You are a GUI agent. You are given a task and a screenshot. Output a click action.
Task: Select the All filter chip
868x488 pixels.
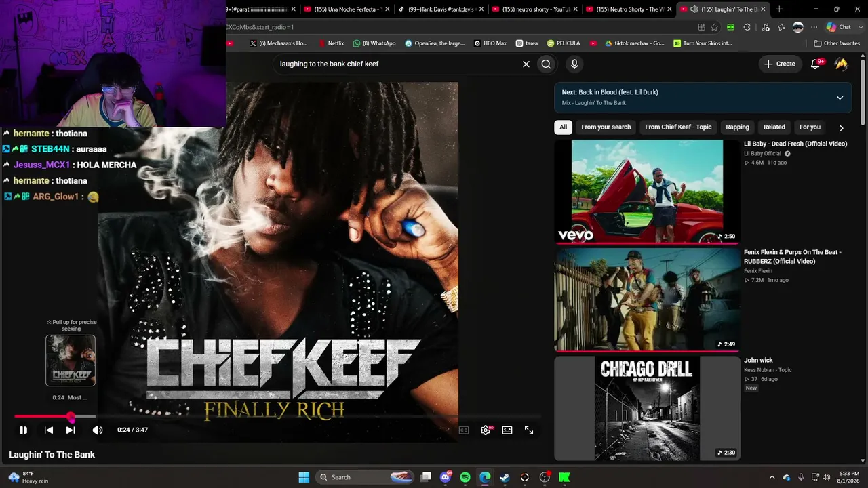(563, 127)
